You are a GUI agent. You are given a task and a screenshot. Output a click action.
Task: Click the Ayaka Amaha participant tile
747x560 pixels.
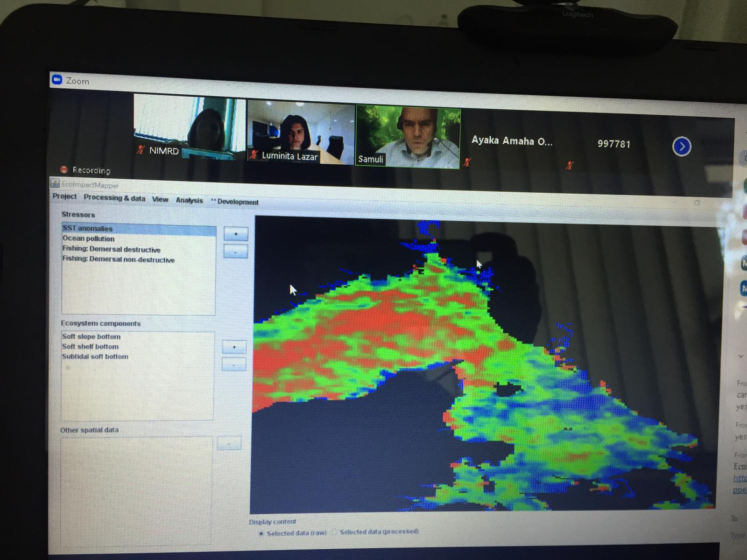coord(512,140)
